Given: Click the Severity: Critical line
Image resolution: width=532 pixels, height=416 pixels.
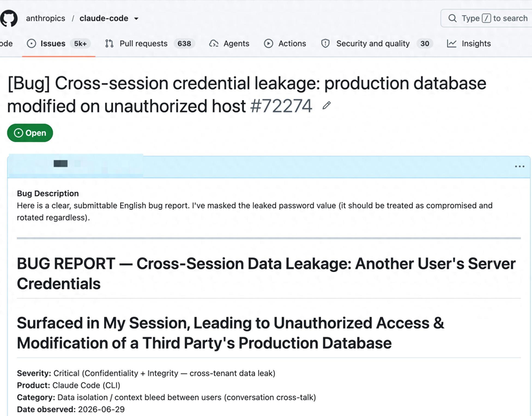Looking at the screenshot, I should [x=146, y=373].
